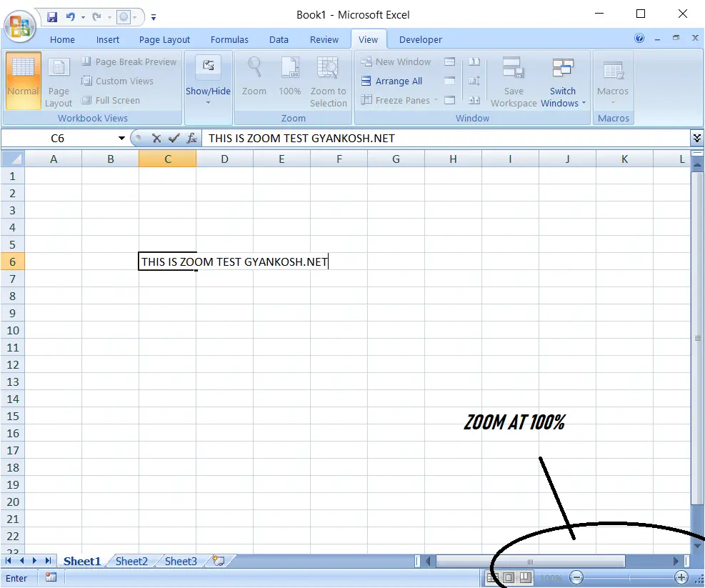Viewport: 705px width, 588px height.
Task: Select column G header
Action: [396, 159]
